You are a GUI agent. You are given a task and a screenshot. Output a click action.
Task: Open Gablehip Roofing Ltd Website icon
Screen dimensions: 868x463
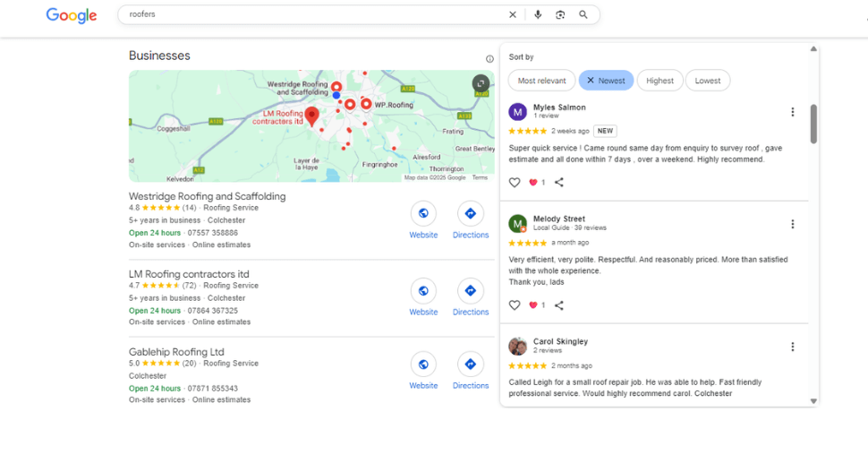pyautogui.click(x=423, y=364)
